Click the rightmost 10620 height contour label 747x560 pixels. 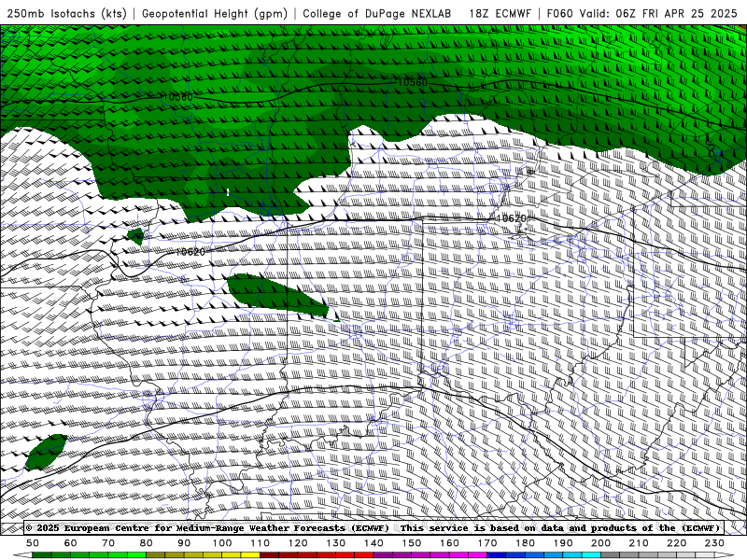512,218
